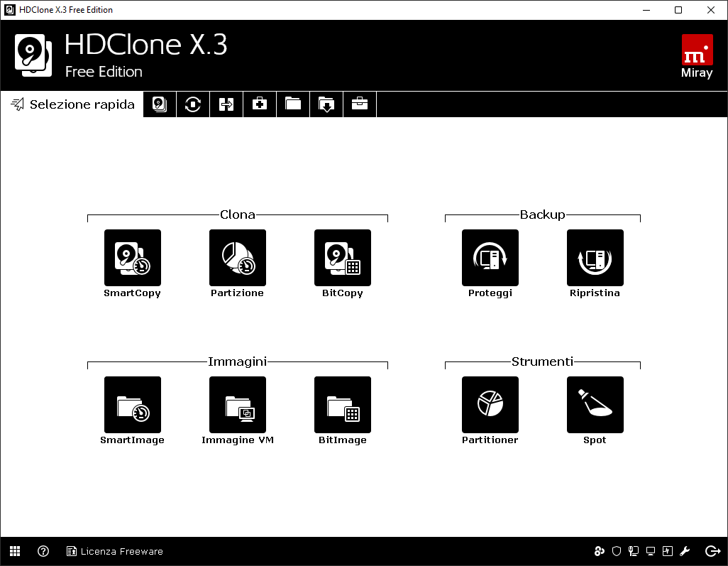Click the help question mark icon
Screen dimensions: 728x566
tap(43, 551)
